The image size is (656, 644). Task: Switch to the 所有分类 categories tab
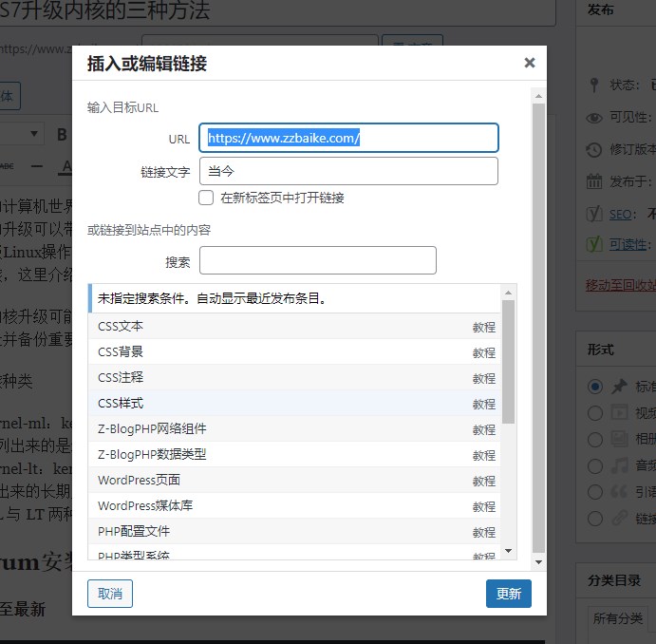pos(617,618)
